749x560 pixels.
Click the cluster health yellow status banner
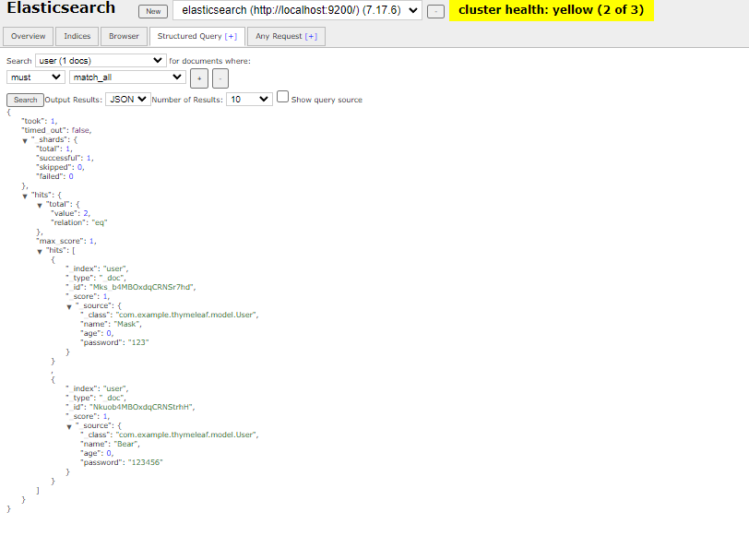pos(552,10)
